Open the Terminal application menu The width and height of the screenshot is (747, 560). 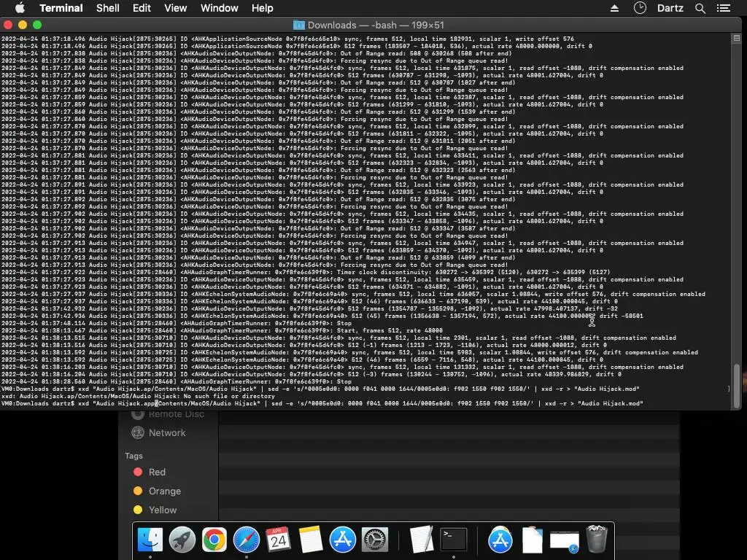click(61, 8)
